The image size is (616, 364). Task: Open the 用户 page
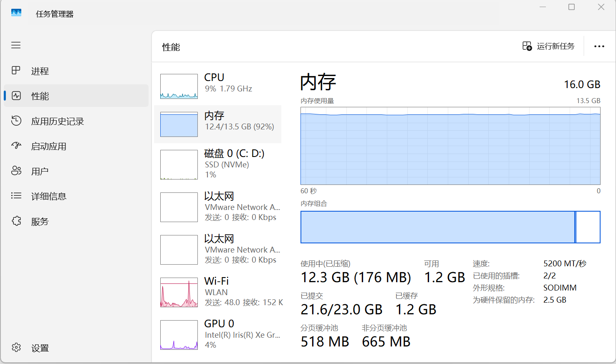[x=40, y=171]
